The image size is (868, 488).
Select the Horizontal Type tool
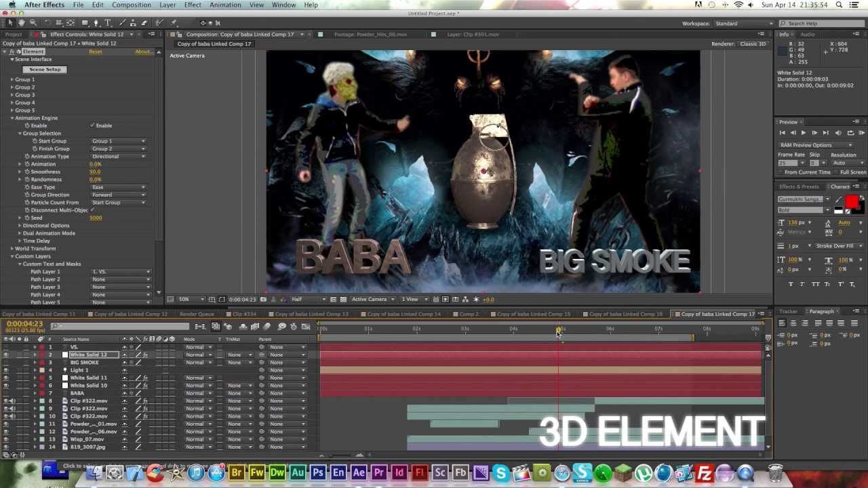point(107,23)
